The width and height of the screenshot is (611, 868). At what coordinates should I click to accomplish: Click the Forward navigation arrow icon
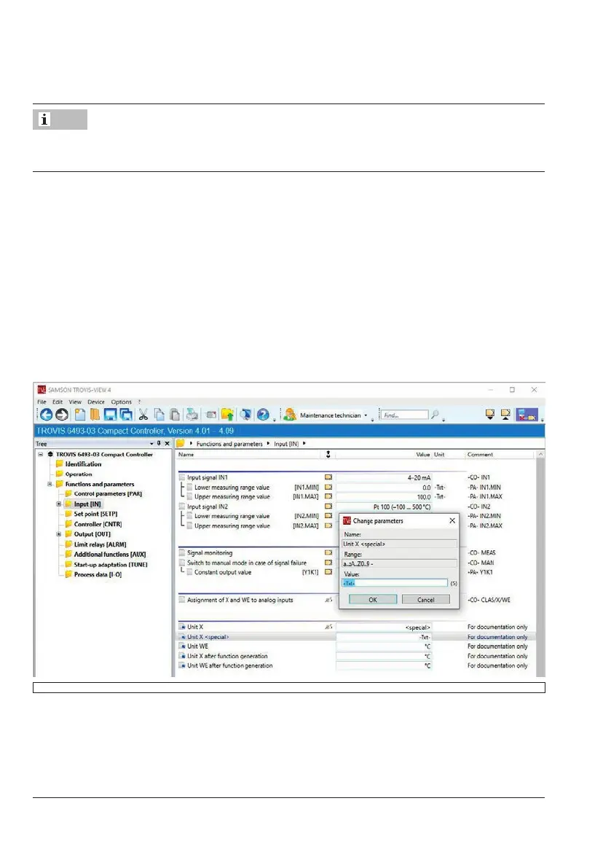pos(62,415)
